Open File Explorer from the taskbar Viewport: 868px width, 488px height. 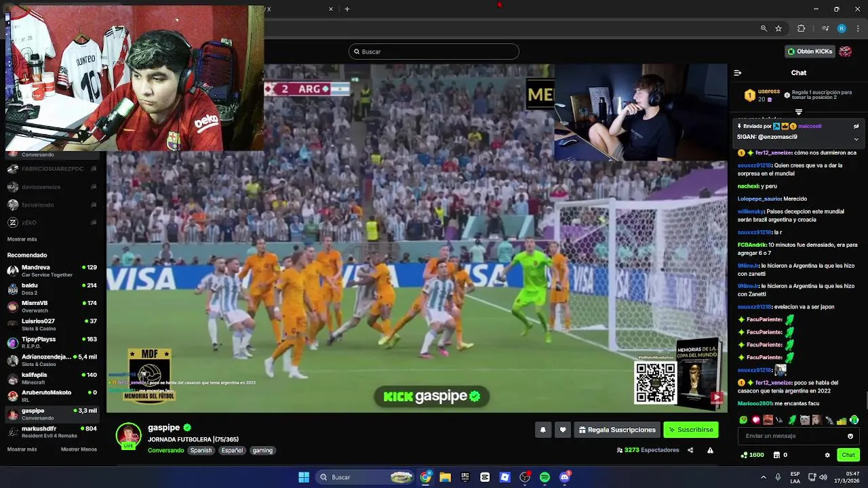[445, 477]
